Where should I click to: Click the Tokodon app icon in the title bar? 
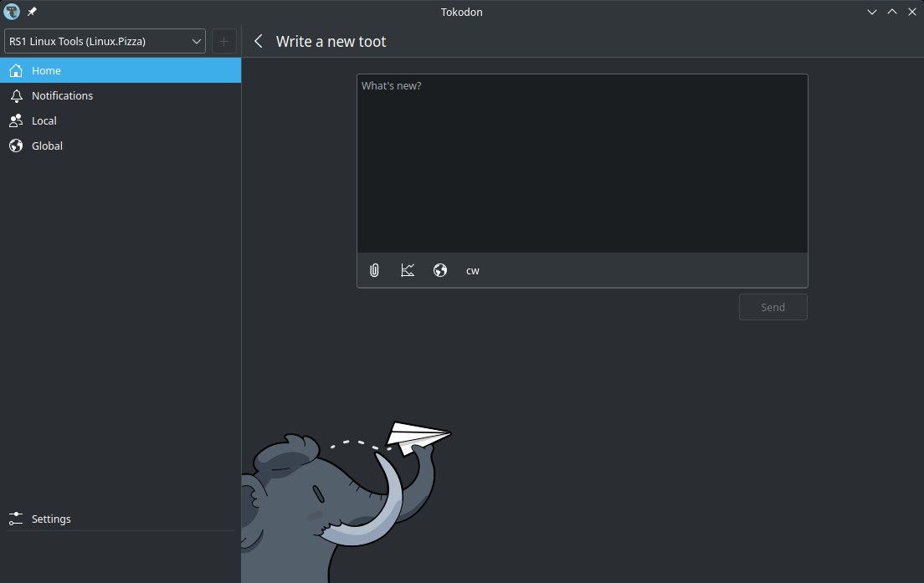pyautogui.click(x=12, y=12)
